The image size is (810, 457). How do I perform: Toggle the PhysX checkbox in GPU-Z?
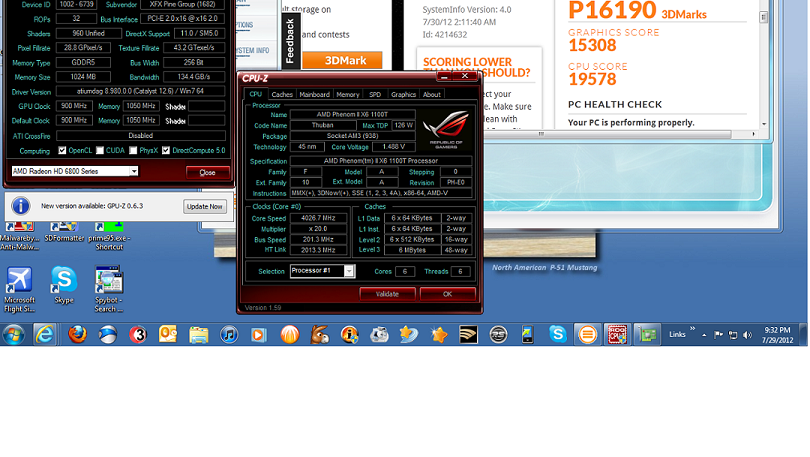tap(133, 150)
